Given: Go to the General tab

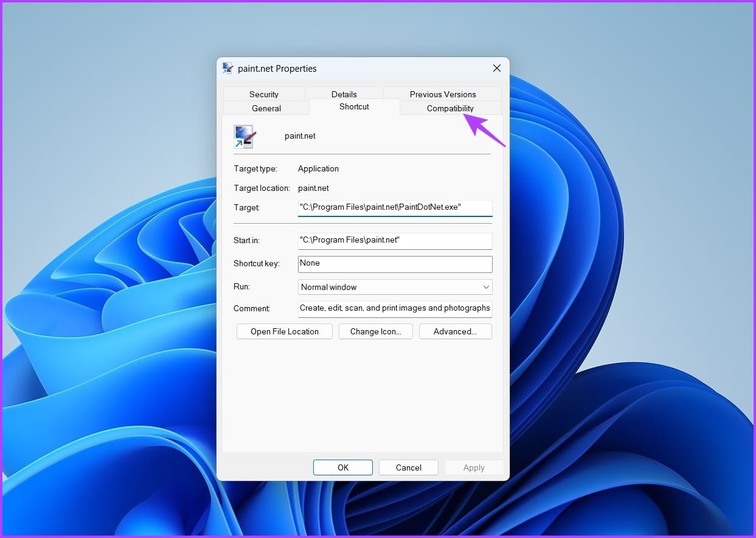Looking at the screenshot, I should (x=266, y=108).
